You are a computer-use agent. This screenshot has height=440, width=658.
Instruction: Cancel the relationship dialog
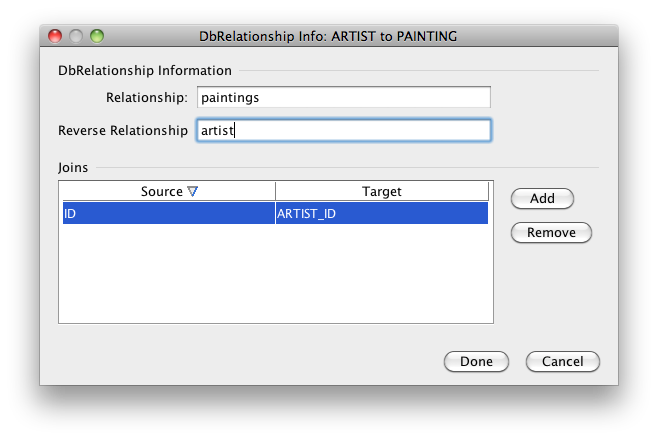pyautogui.click(x=561, y=362)
